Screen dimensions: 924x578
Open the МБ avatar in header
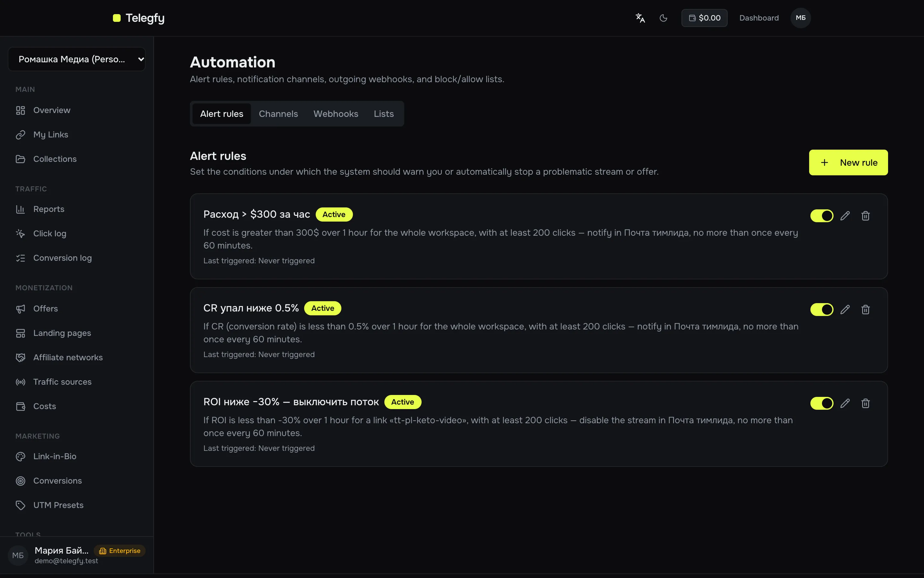(801, 18)
